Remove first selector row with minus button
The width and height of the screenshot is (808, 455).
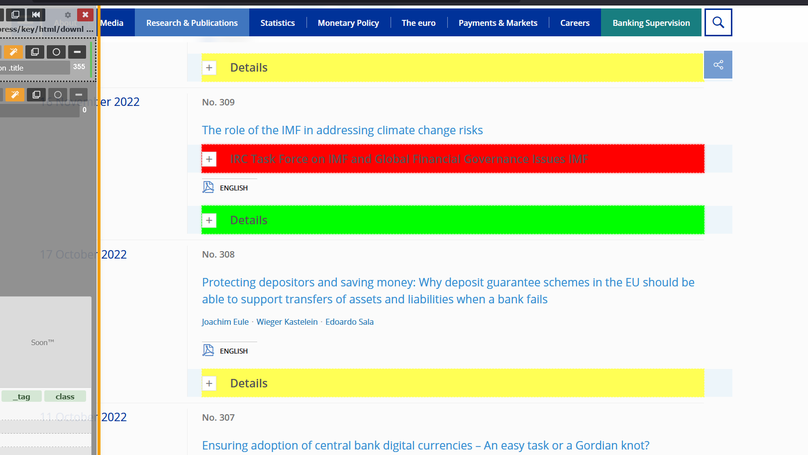[x=78, y=52]
